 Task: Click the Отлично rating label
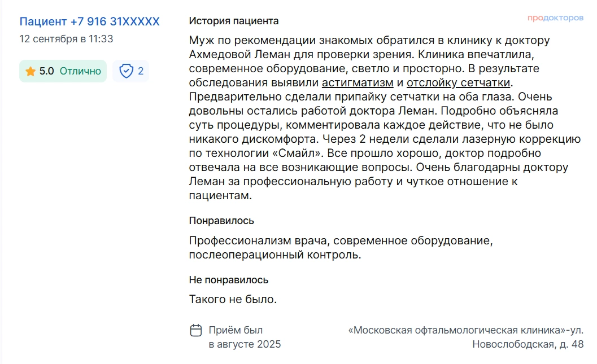pos(80,71)
